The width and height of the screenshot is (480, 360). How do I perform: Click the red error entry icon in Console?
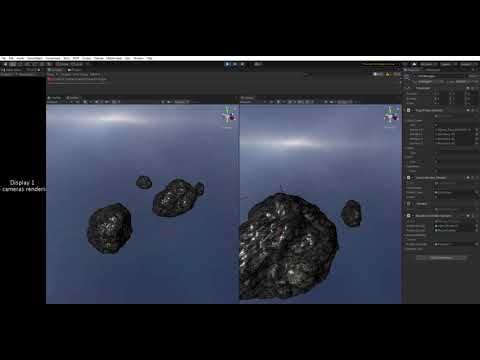(x=50, y=79)
